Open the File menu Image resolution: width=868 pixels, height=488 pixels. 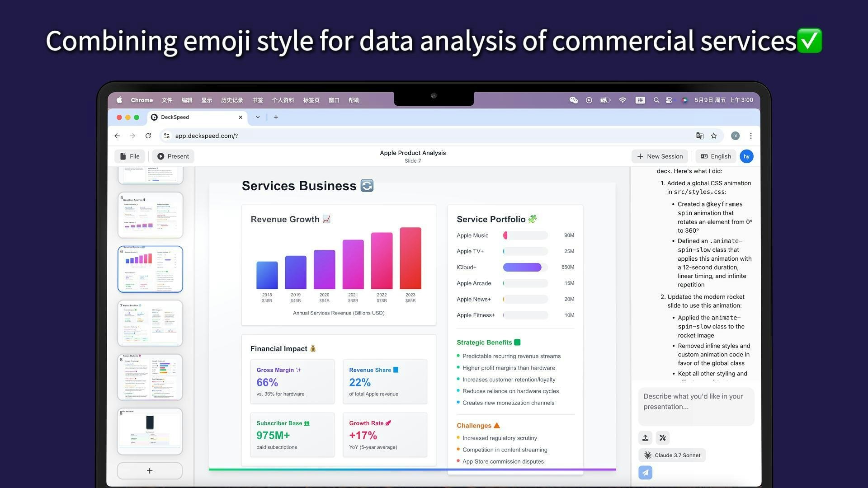[130, 156]
